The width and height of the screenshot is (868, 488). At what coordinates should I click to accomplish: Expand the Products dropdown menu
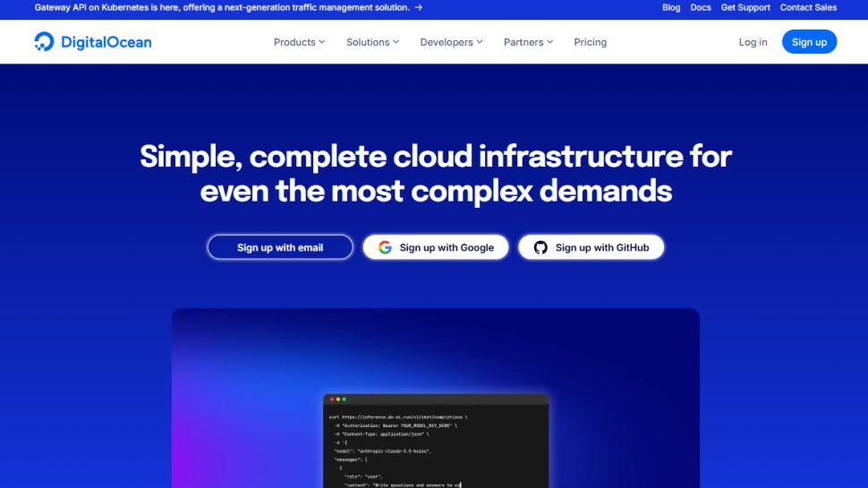click(299, 42)
